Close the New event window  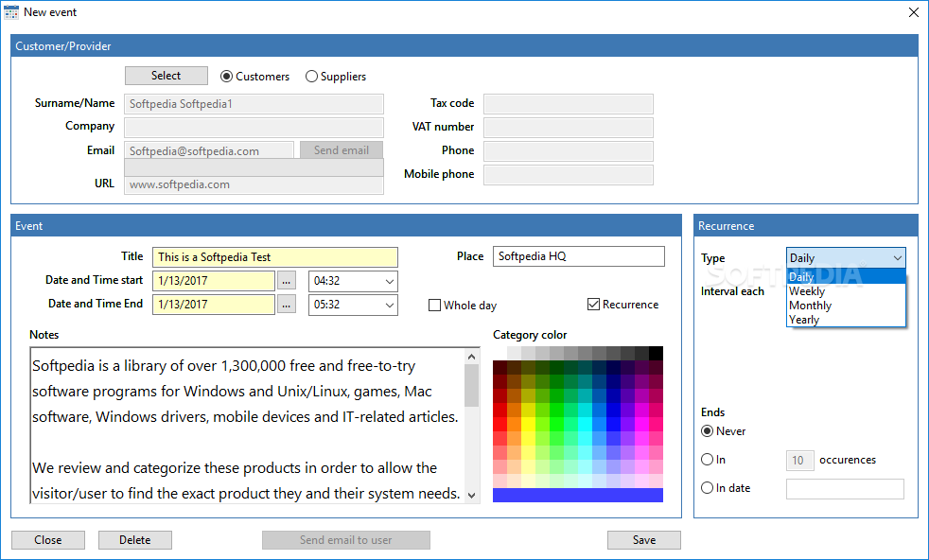(x=914, y=12)
